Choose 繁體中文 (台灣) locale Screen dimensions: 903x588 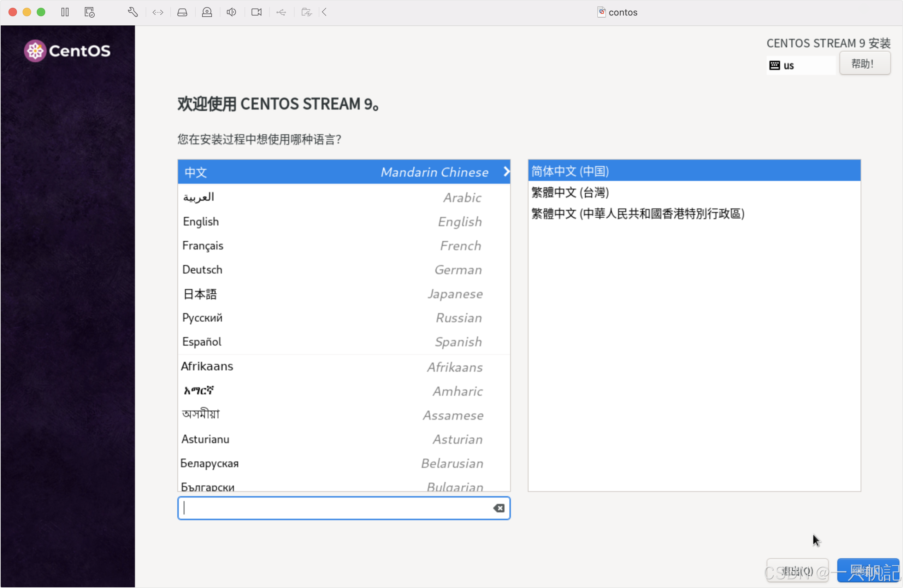point(694,192)
